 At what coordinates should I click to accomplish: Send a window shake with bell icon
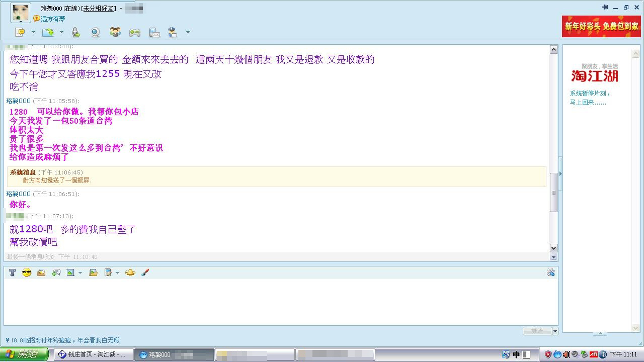(130, 273)
